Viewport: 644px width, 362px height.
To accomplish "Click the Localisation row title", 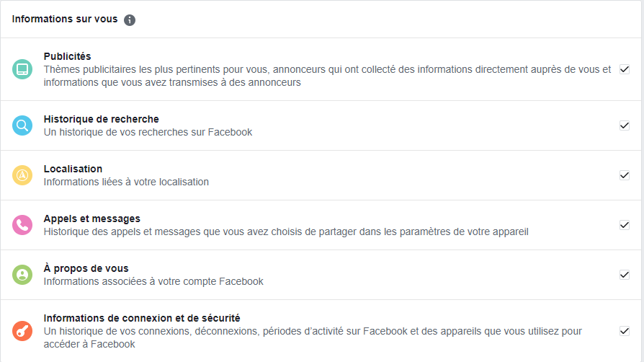I will pyautogui.click(x=73, y=169).
